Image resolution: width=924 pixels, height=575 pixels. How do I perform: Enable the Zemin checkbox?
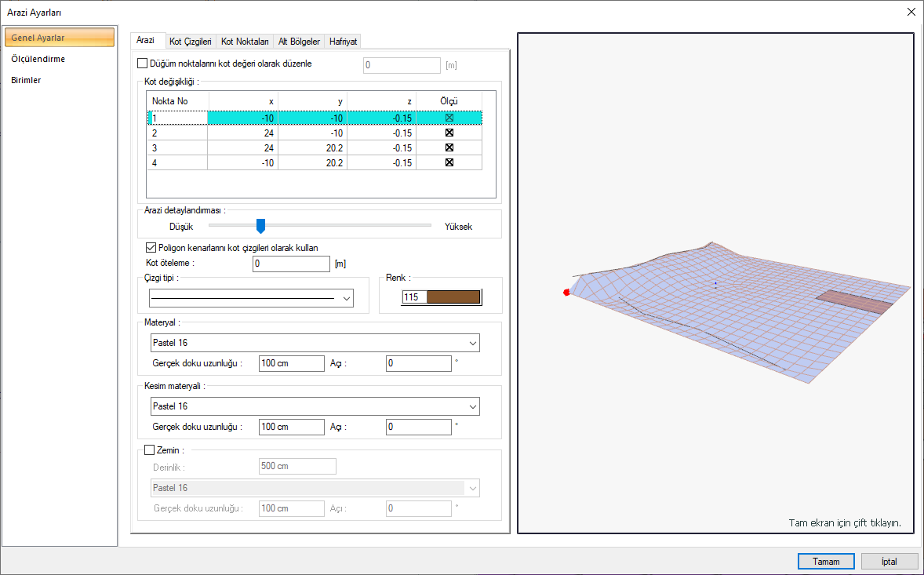click(150, 450)
